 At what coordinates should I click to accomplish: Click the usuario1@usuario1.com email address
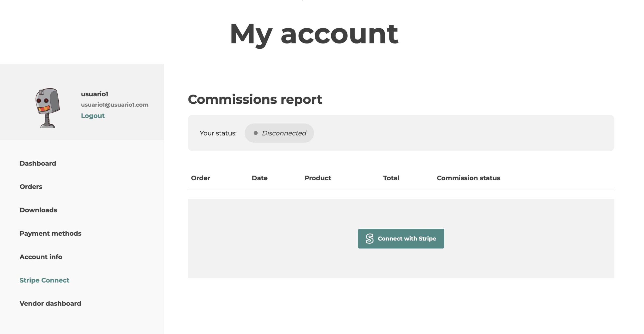115,105
